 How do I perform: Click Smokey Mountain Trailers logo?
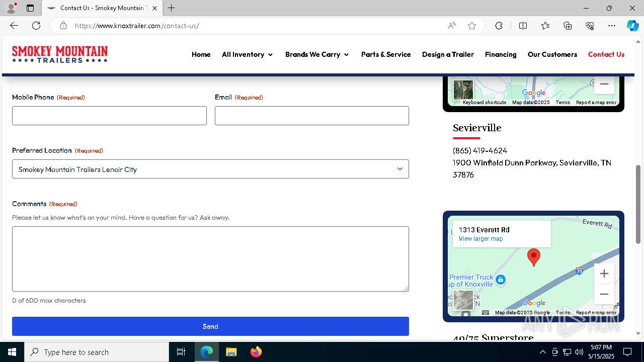(60, 54)
